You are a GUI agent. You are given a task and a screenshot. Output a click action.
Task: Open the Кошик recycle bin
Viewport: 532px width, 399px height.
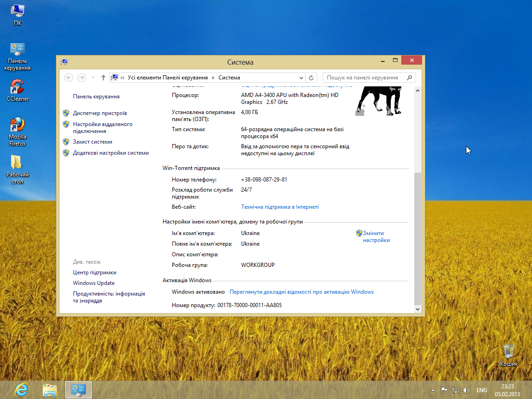pos(508,356)
